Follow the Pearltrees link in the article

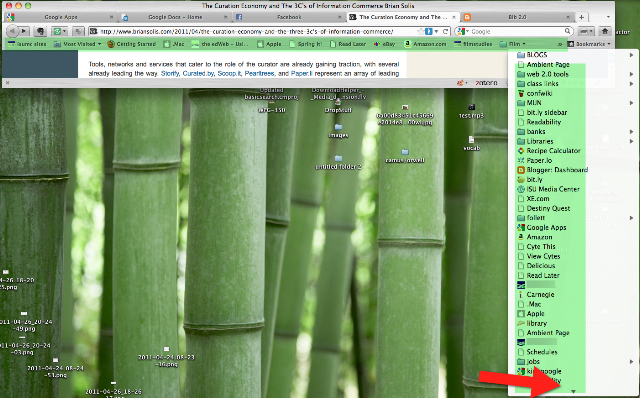point(259,73)
